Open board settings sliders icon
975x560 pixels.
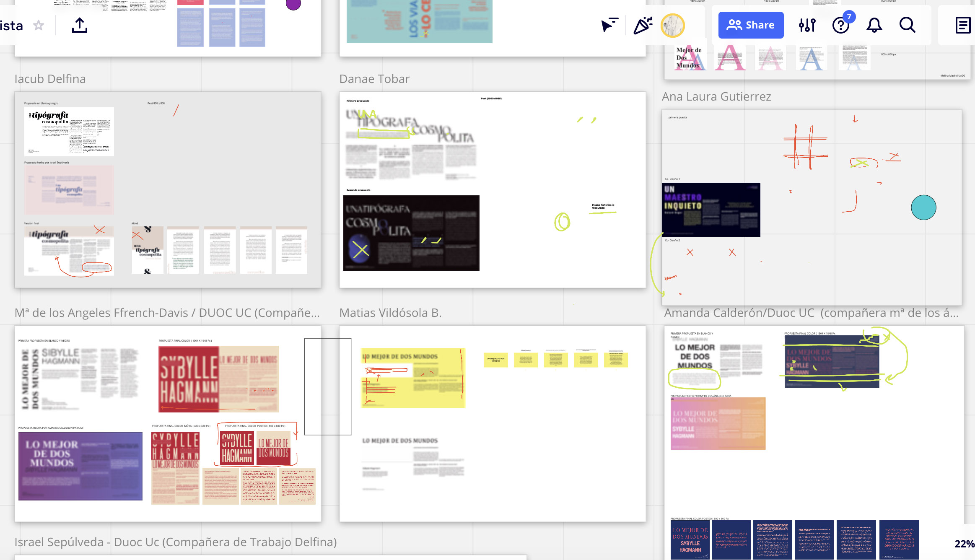[x=807, y=25]
